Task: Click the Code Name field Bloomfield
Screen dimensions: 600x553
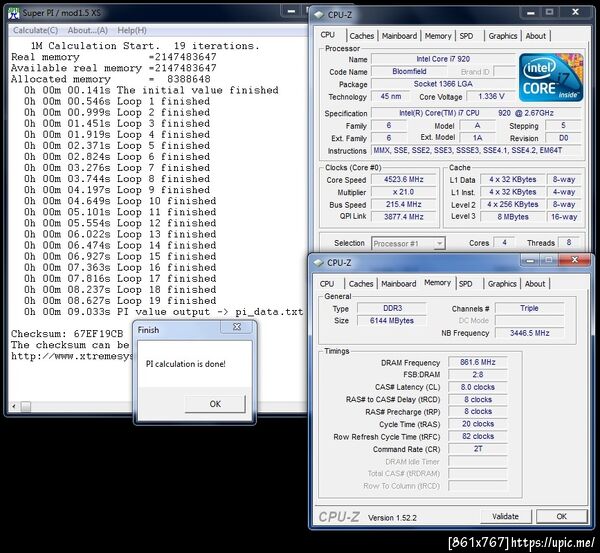Action: pyautogui.click(x=409, y=72)
